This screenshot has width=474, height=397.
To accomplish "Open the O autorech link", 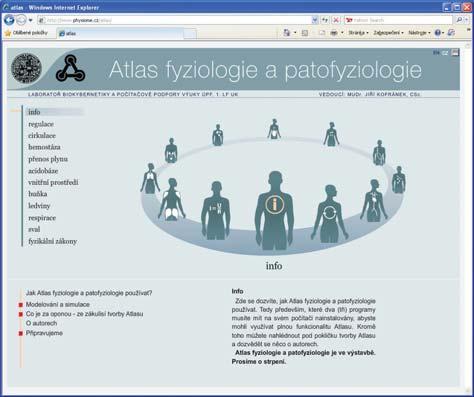I will [x=41, y=323].
